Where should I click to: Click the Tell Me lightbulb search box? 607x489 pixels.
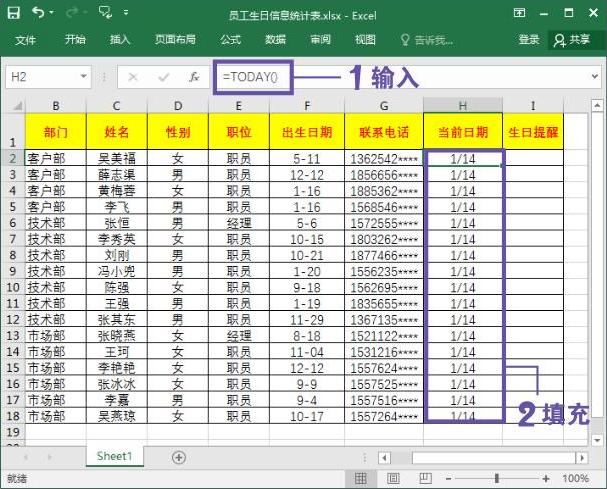426,40
